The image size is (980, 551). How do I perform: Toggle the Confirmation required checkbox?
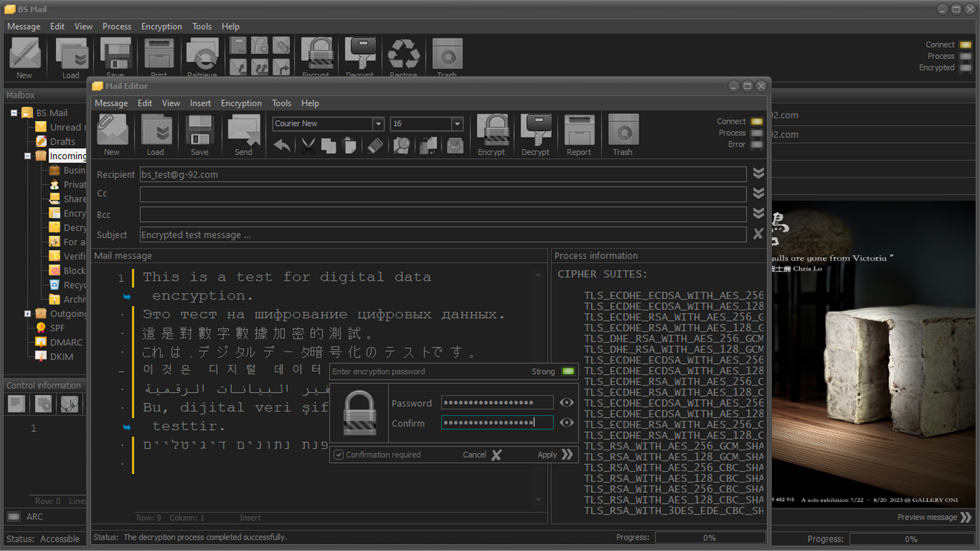pos(339,455)
